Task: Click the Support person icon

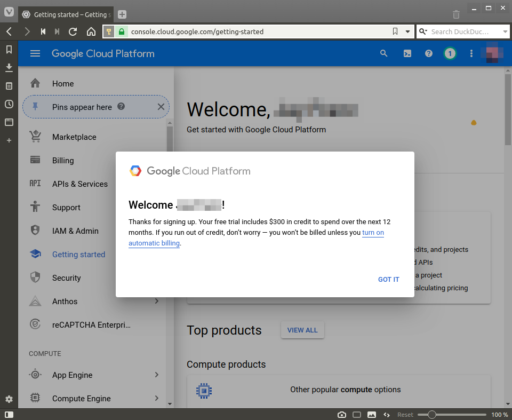Action: click(x=35, y=207)
